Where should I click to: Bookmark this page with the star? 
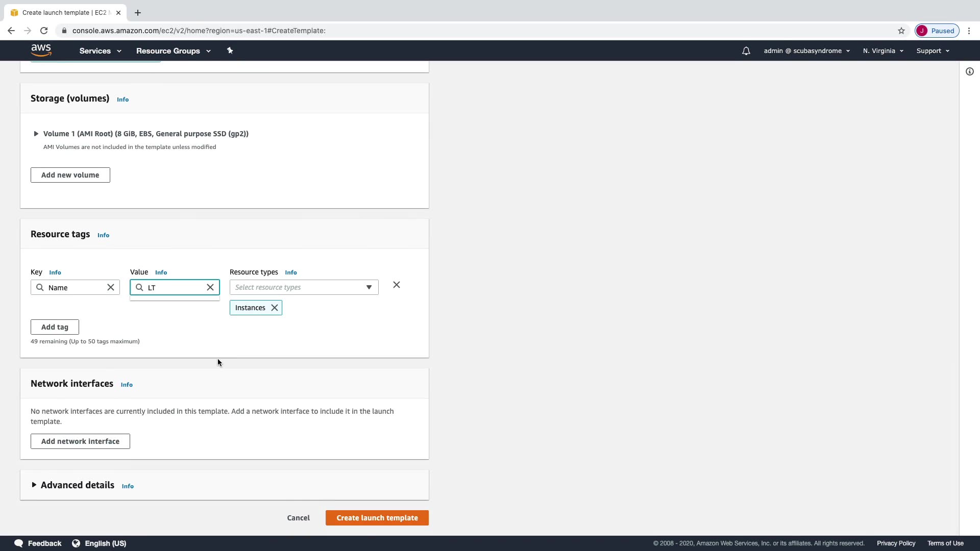pos(901,31)
